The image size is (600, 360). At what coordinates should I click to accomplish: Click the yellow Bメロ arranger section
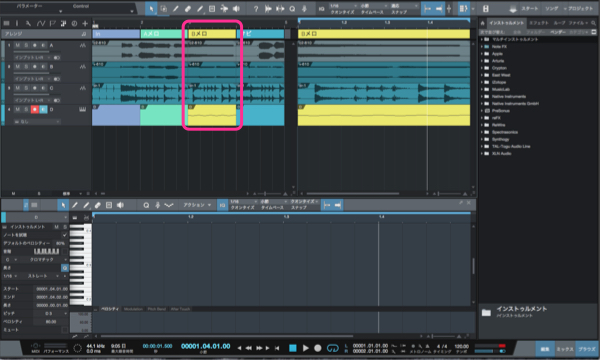(212, 34)
